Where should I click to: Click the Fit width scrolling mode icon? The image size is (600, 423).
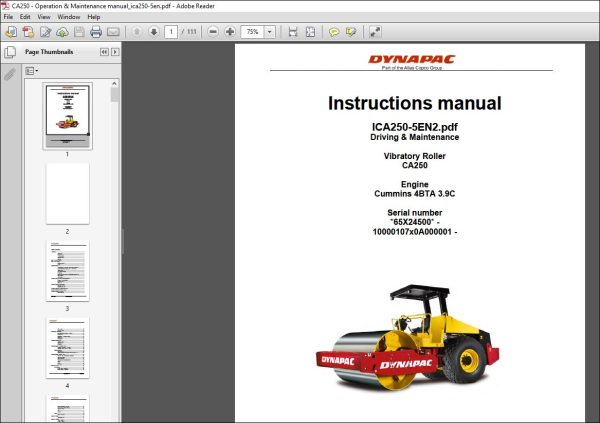tap(293, 32)
